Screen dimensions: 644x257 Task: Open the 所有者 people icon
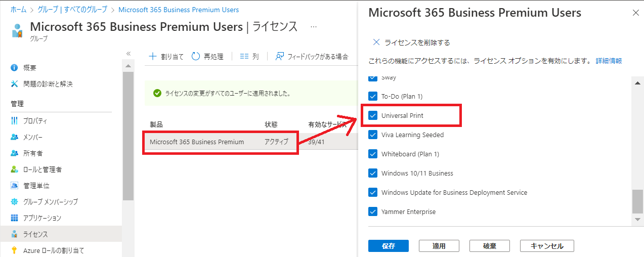[x=14, y=153]
